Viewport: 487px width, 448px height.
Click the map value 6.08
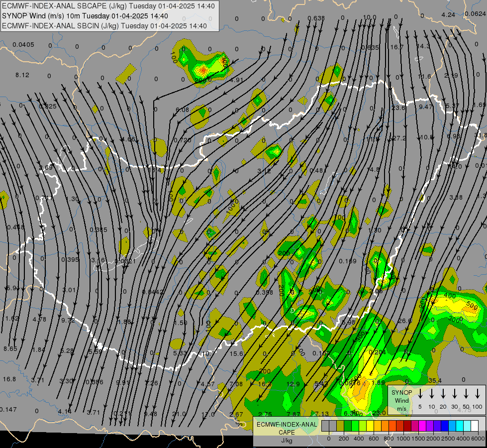tap(182, 110)
